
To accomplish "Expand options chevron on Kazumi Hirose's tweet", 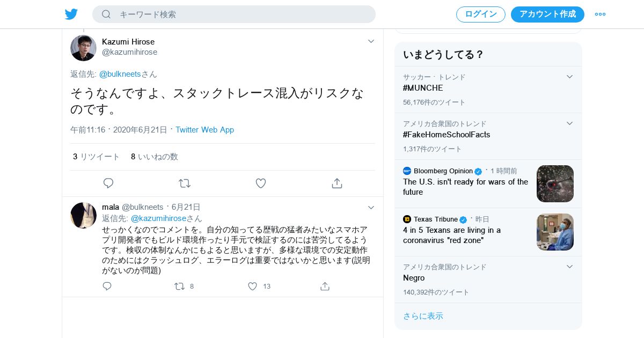I will 371,41.
